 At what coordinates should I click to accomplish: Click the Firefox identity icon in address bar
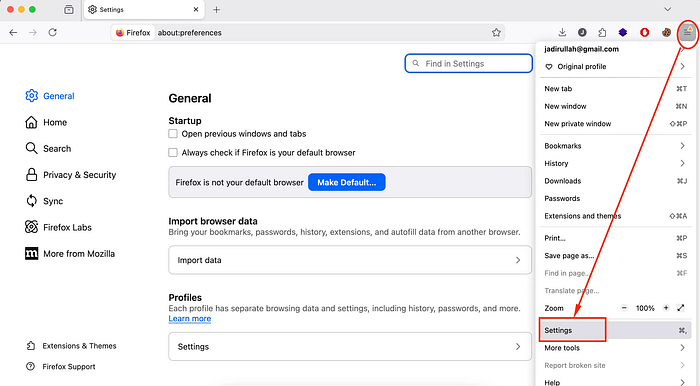[133, 33]
